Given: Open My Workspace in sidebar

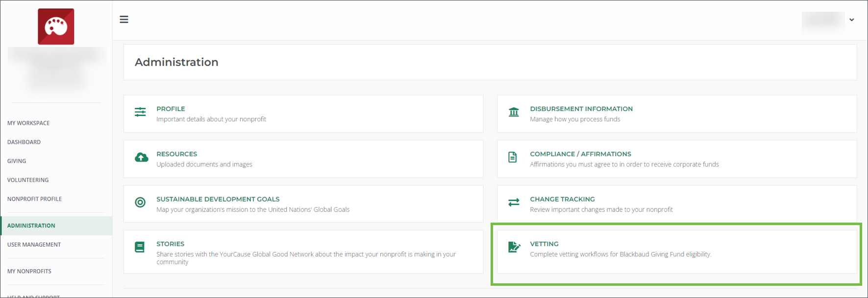Looking at the screenshot, I should tap(28, 123).
